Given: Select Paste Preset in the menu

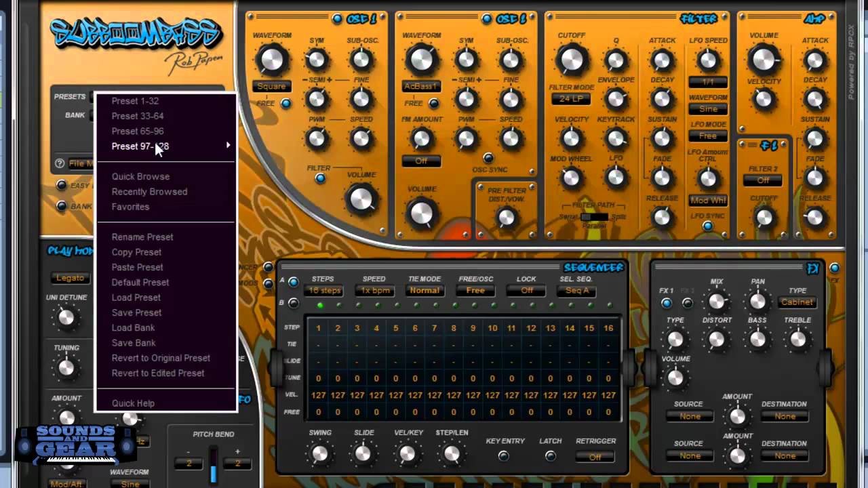Looking at the screenshot, I should pos(137,267).
